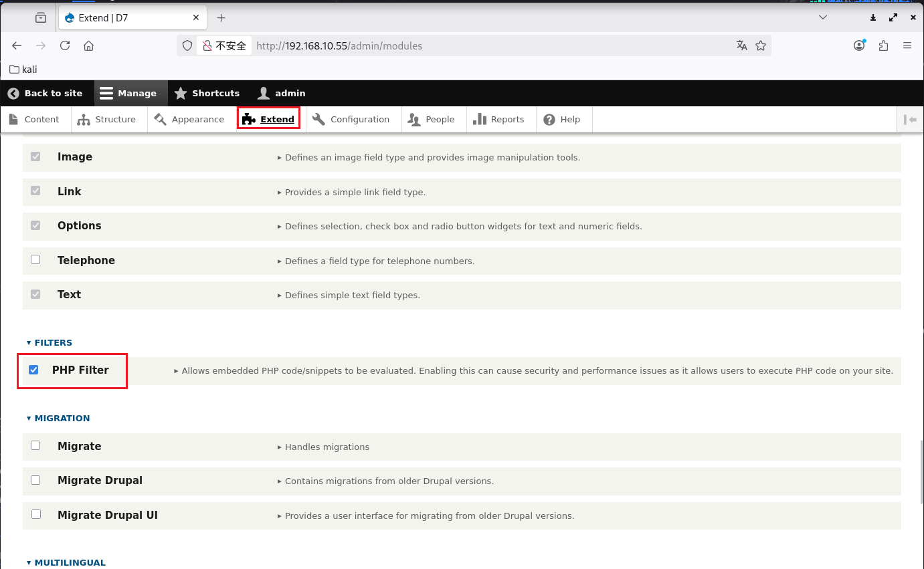Click the toolbar orientation toggle icon

tap(910, 120)
